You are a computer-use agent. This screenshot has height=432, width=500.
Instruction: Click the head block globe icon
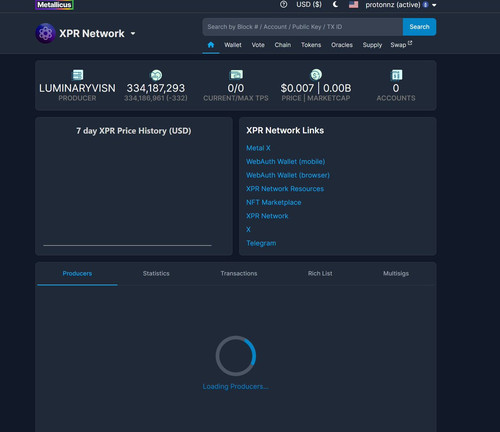[x=156, y=75]
